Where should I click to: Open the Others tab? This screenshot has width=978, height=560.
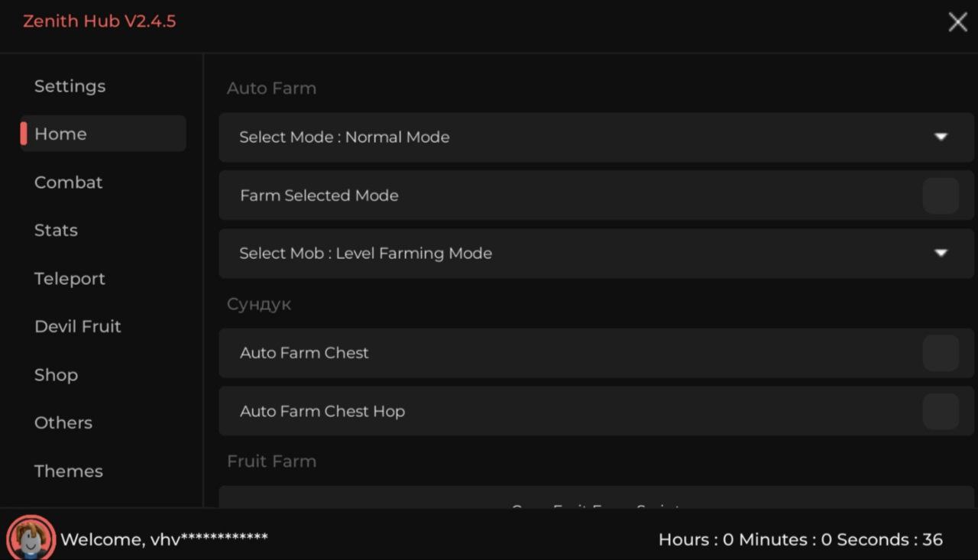(x=63, y=422)
